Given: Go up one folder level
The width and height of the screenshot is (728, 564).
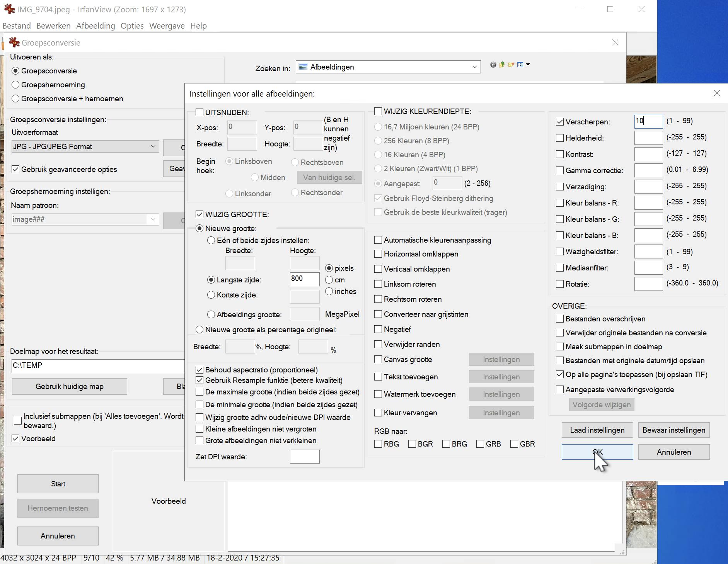Looking at the screenshot, I should pos(502,65).
